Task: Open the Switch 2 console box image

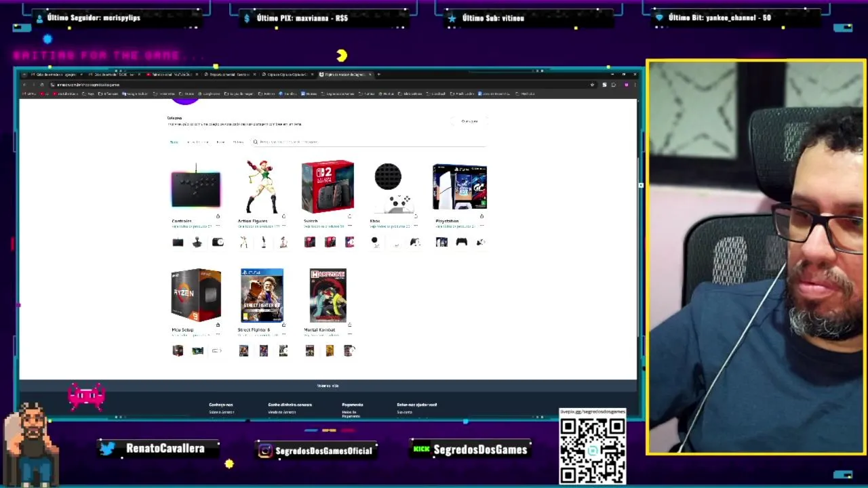Action: pos(328,186)
